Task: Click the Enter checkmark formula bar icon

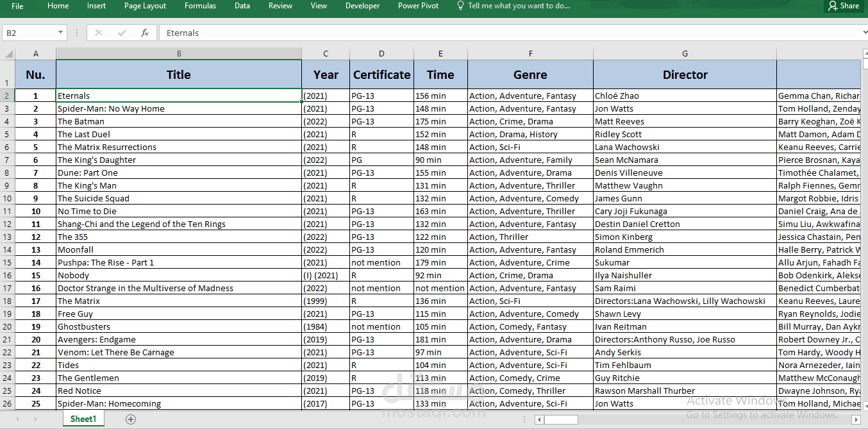Action: coord(122,33)
